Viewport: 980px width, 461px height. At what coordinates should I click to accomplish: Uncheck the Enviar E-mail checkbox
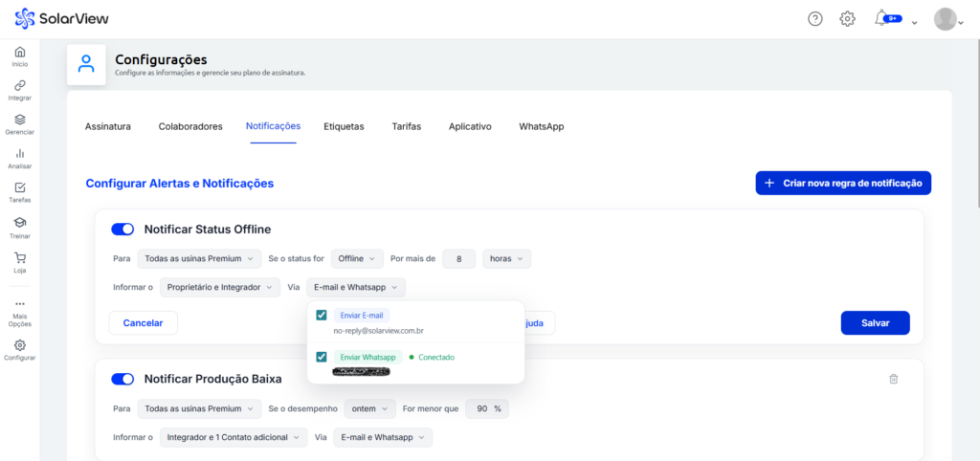pos(322,316)
